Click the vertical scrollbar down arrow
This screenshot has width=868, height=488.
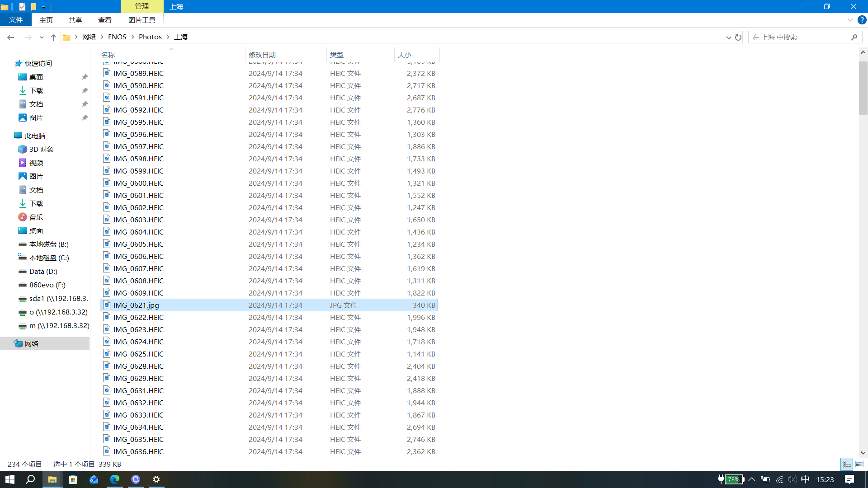click(x=863, y=453)
